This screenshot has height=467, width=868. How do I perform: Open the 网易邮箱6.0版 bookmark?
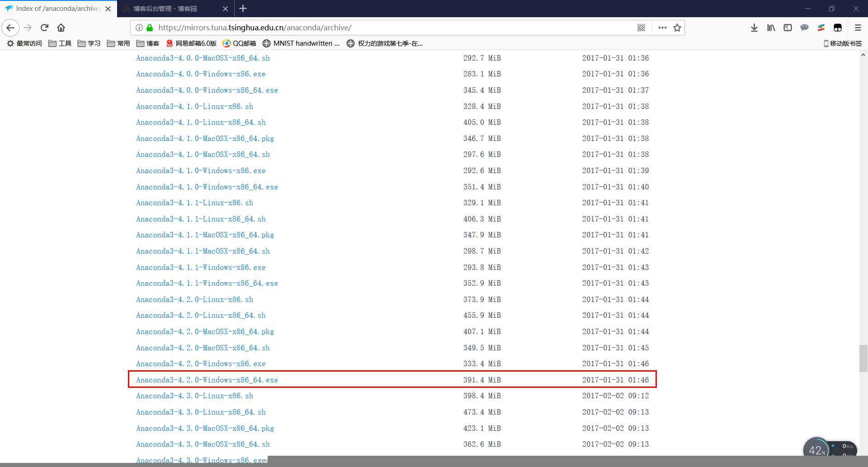tap(191, 43)
